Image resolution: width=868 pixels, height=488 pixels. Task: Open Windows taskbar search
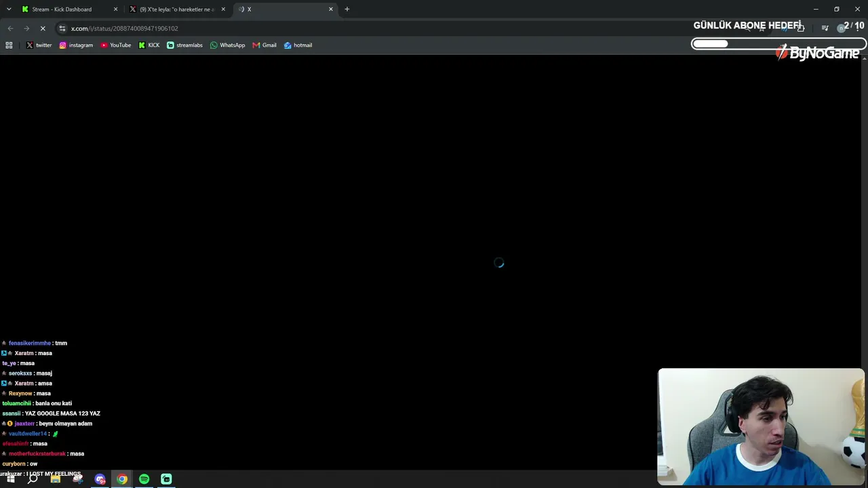pyautogui.click(x=33, y=479)
